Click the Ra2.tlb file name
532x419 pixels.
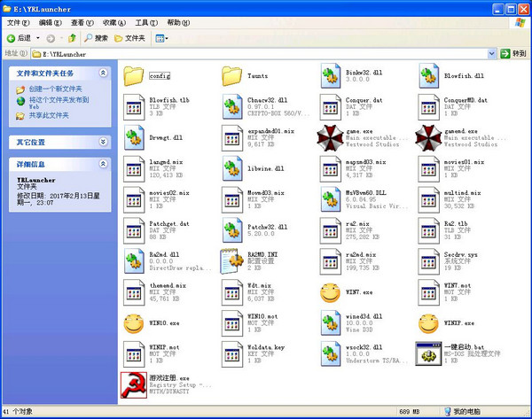click(456, 224)
